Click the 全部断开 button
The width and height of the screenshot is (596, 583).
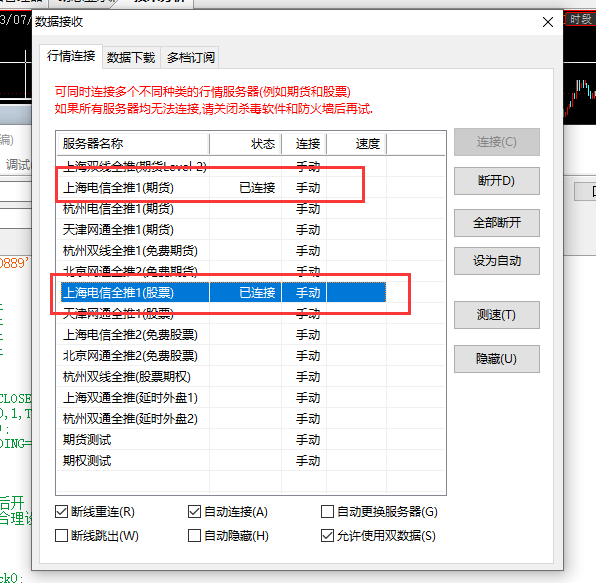point(496,223)
